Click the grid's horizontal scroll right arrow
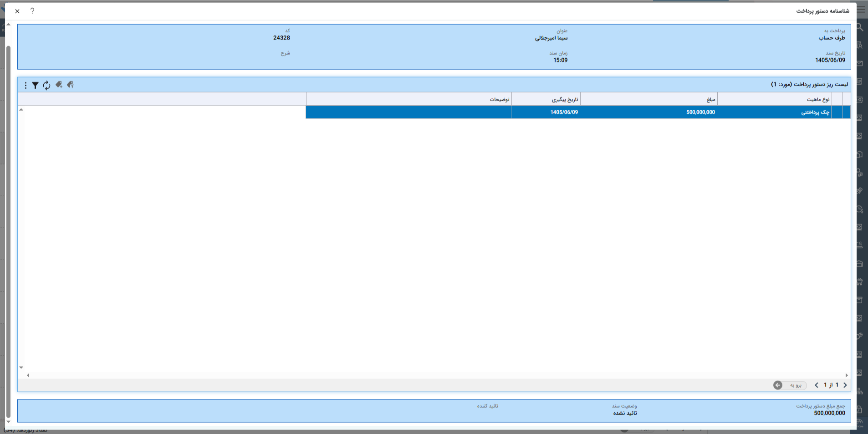The height and width of the screenshot is (434, 868). [x=847, y=375]
